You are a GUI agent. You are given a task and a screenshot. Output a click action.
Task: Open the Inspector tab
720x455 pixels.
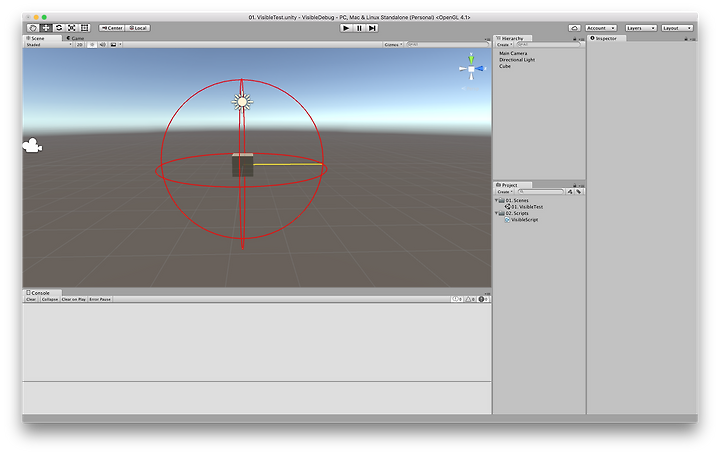pos(606,38)
